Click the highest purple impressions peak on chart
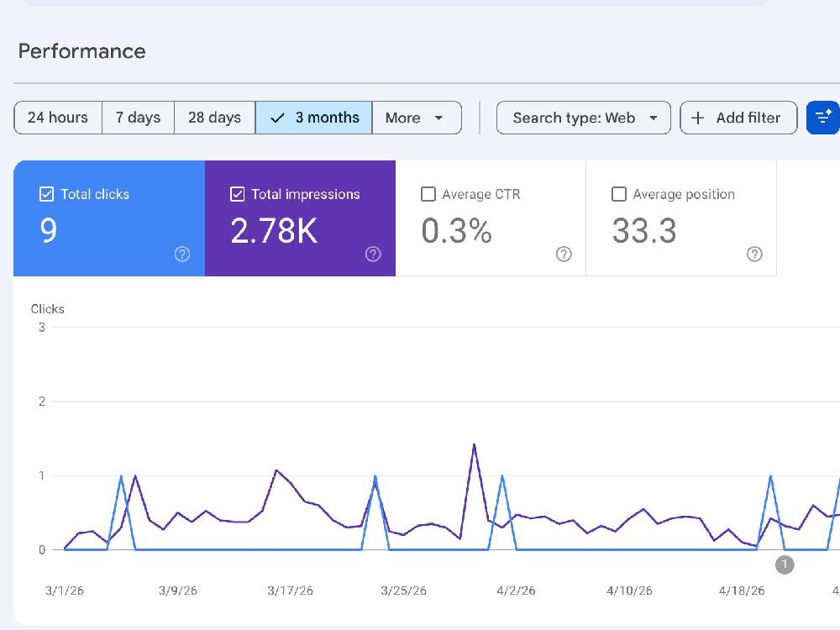The image size is (840, 630). 474,444
